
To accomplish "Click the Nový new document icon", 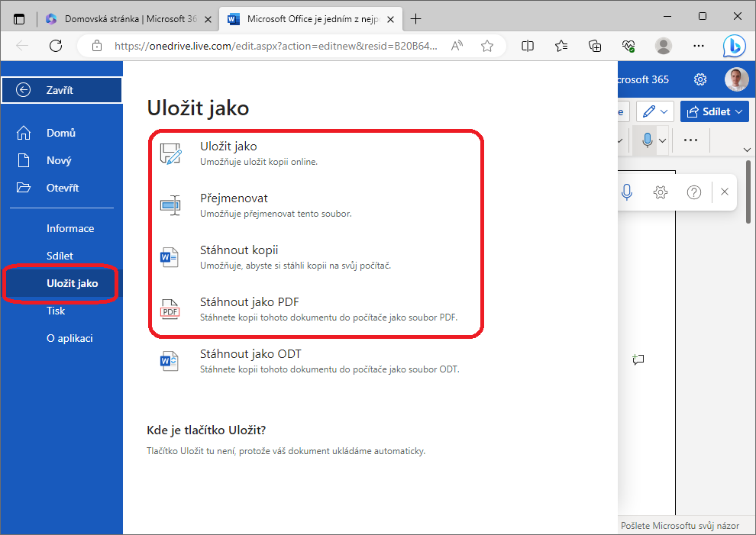I will point(23,160).
